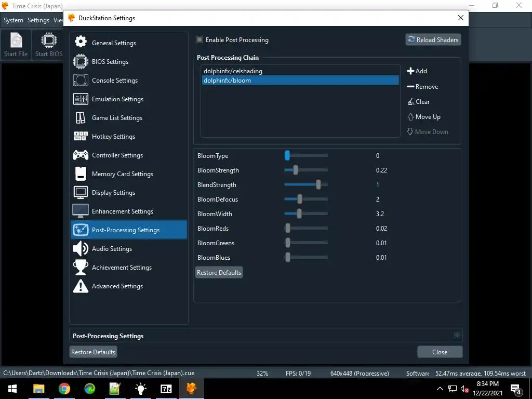Launch Chrome from taskbar
Screen dimensions: 532x399
point(64,389)
